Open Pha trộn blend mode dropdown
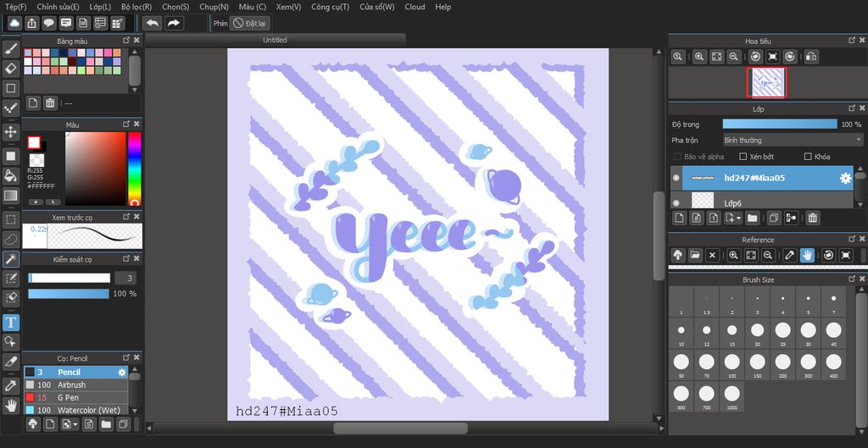Image resolution: width=868 pixels, height=448 pixels. click(x=793, y=141)
